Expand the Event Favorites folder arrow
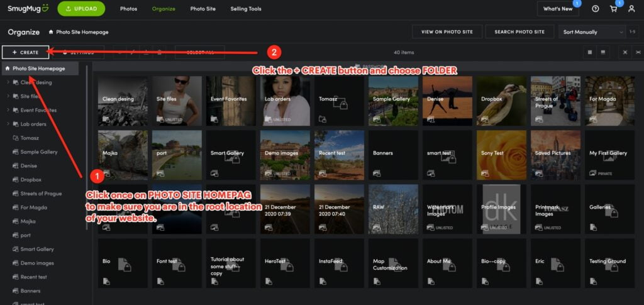This screenshot has height=305, width=644. pyautogui.click(x=8, y=110)
